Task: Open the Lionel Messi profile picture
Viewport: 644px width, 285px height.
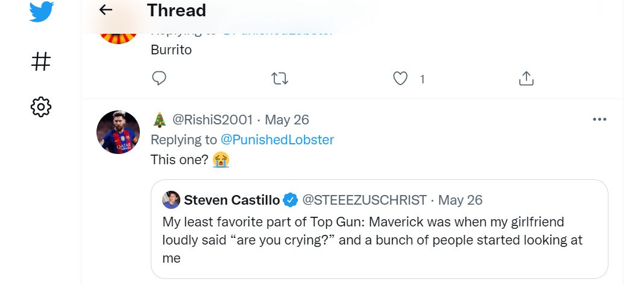Action: point(118,132)
